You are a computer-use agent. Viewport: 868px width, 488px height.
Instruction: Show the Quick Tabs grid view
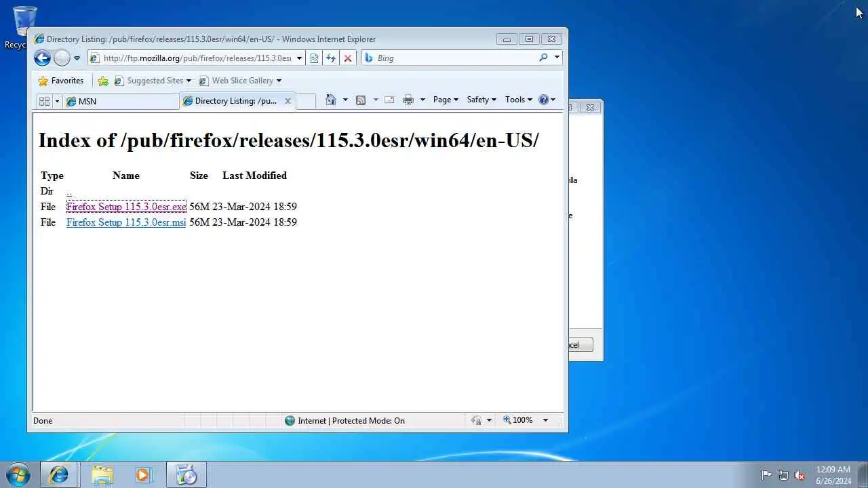click(x=45, y=101)
